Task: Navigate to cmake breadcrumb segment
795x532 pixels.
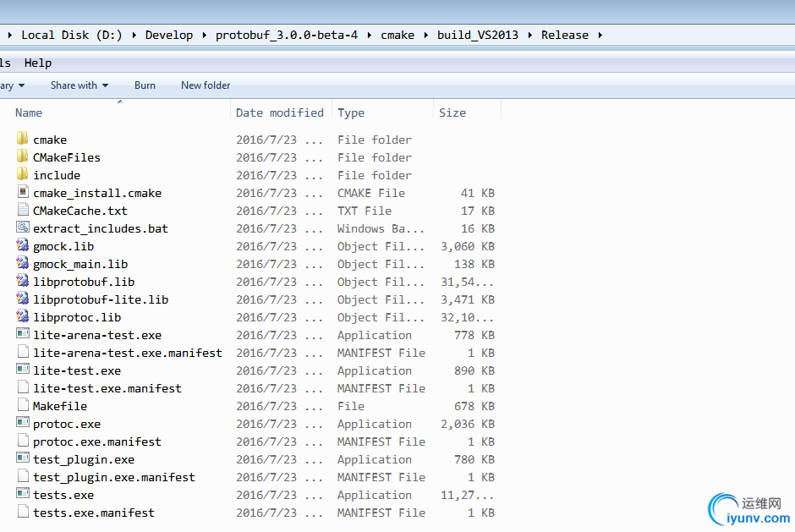Action: click(397, 35)
